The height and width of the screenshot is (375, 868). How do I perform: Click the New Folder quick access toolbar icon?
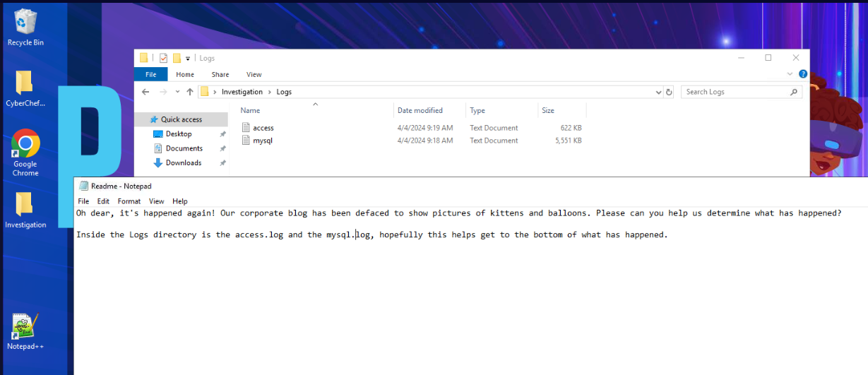point(177,58)
